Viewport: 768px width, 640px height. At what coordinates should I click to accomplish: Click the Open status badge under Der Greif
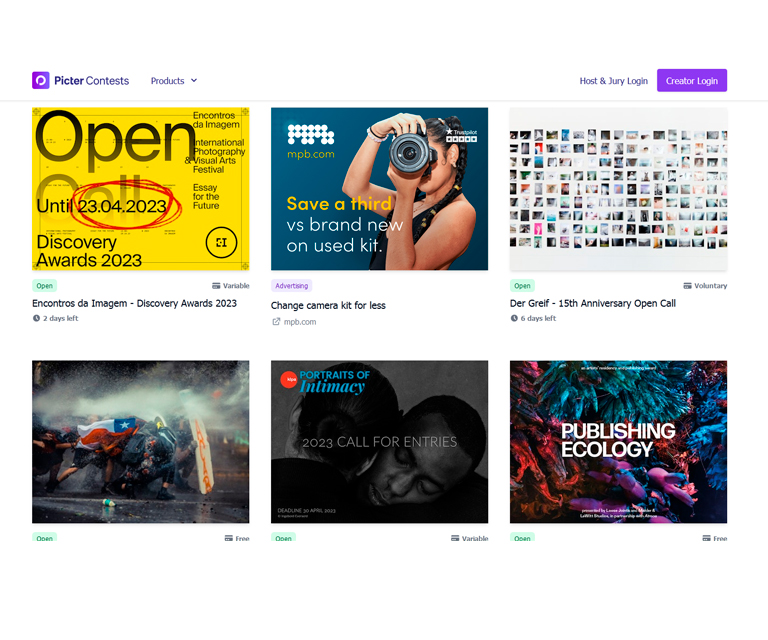522,286
